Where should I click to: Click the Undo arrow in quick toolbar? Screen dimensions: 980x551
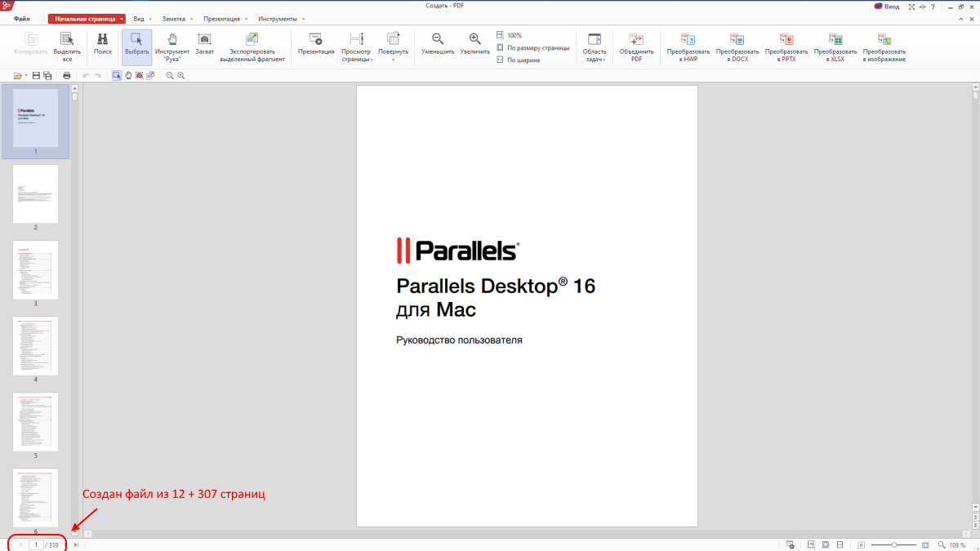86,76
